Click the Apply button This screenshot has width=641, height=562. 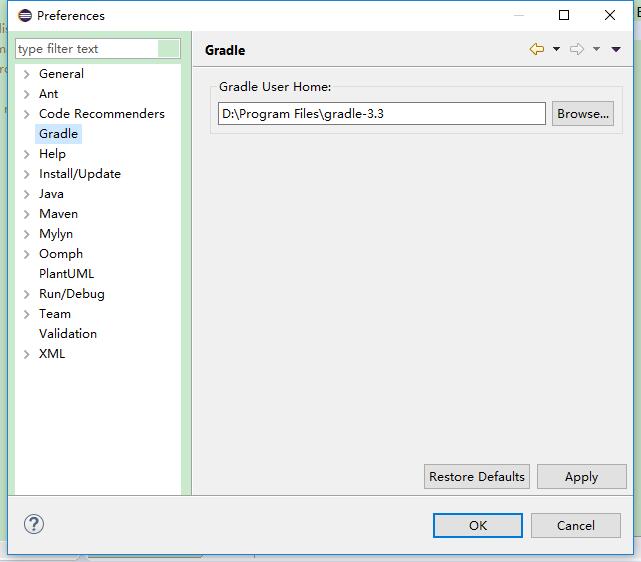tap(581, 477)
